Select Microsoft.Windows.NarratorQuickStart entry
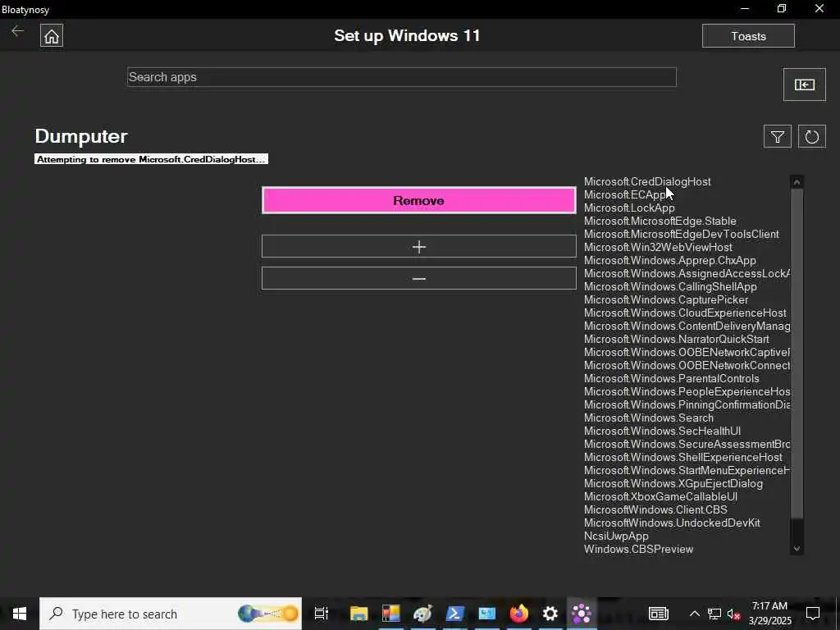 [x=677, y=339]
